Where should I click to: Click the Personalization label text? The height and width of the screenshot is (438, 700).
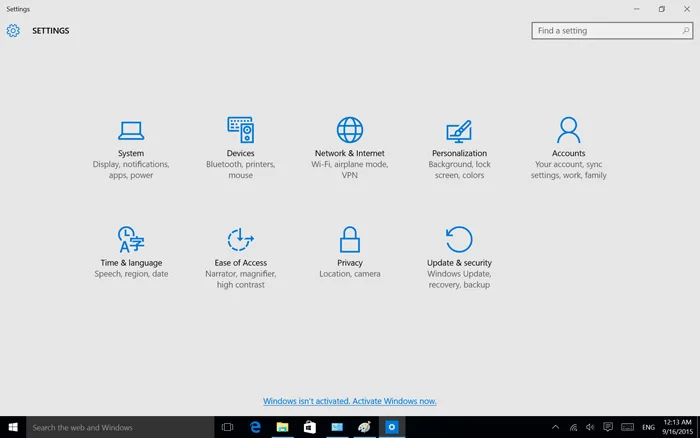point(459,153)
